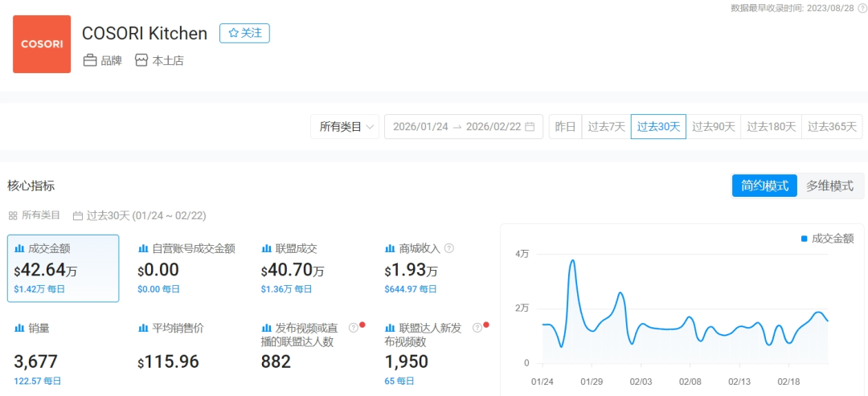
Task: Click help icon beside 联盟达人新发布视频数
Action: point(477,328)
